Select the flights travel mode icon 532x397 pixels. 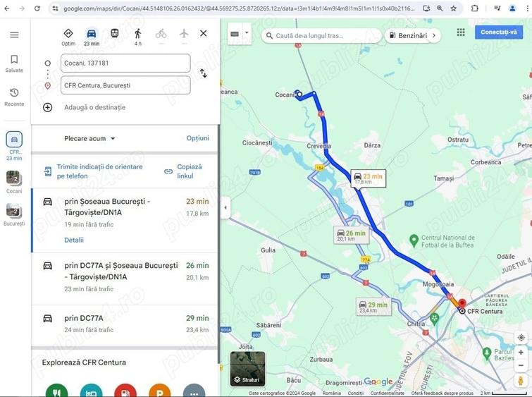(184, 34)
